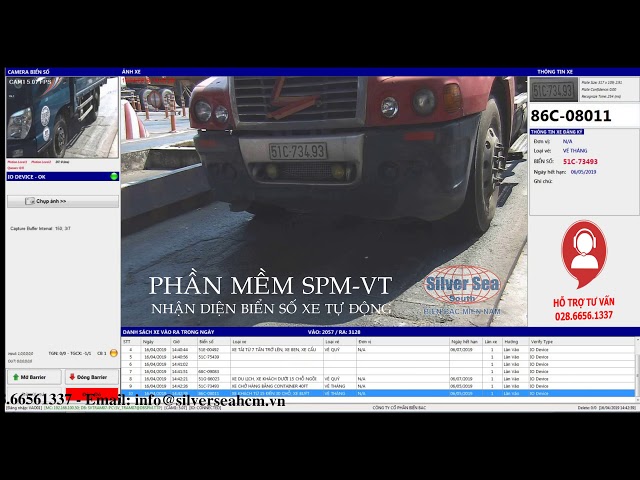Image resolution: width=640 pixels, height=480 pixels.
Task: Sort list by Đơn vị column header
Action: [402, 342]
